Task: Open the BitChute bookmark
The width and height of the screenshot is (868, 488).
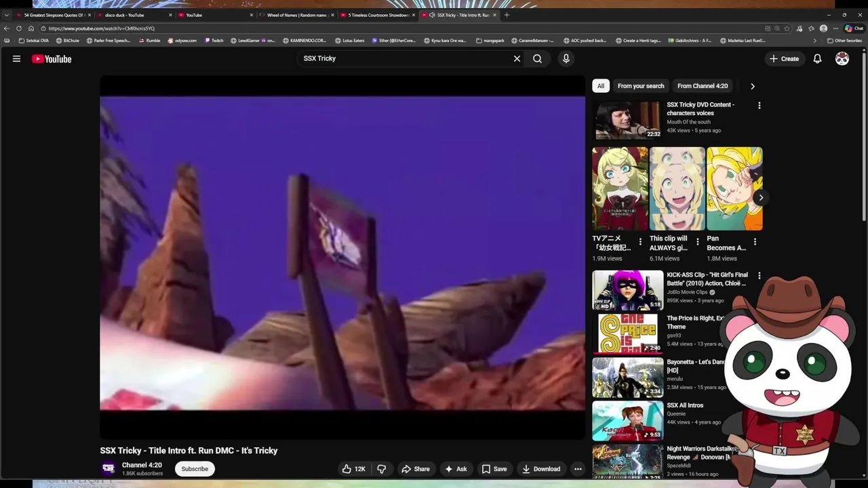Action: click(x=68, y=41)
